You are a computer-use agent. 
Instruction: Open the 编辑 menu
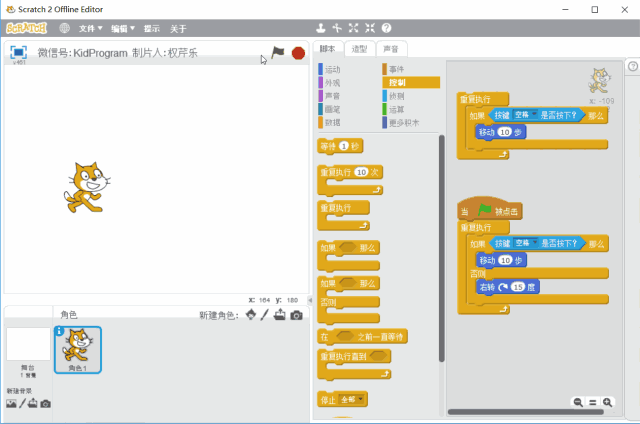[x=123, y=29]
